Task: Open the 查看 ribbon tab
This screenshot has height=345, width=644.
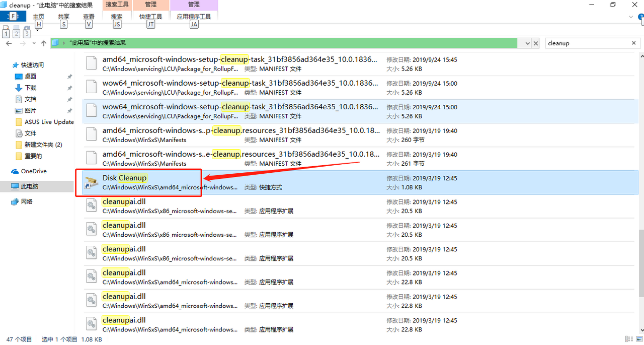Action: [89, 17]
